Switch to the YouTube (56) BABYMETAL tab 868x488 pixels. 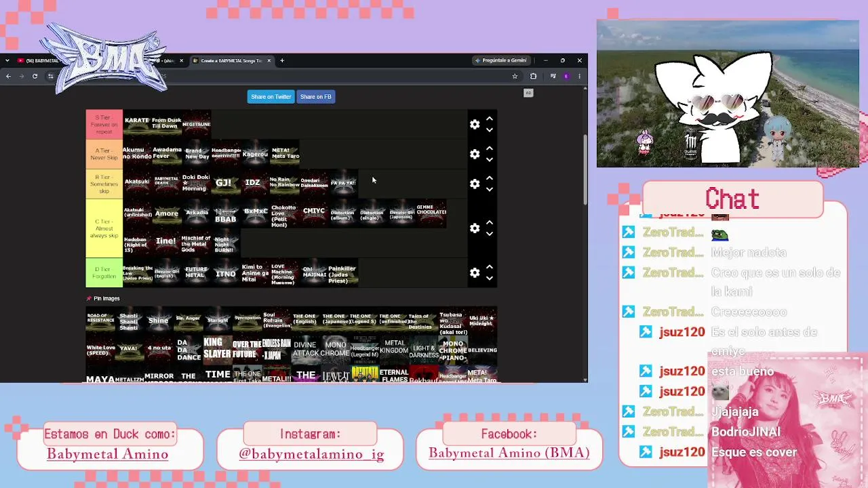(x=39, y=60)
